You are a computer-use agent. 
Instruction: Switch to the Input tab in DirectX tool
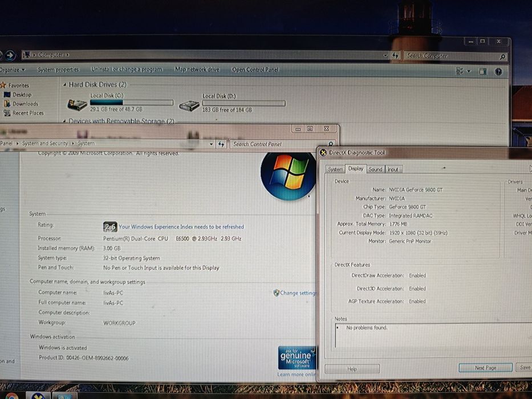coord(393,169)
